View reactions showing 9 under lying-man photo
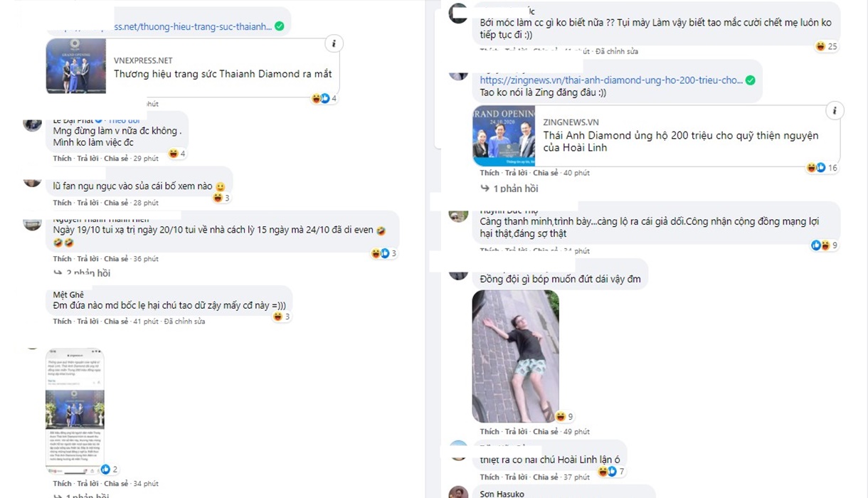 pyautogui.click(x=564, y=416)
